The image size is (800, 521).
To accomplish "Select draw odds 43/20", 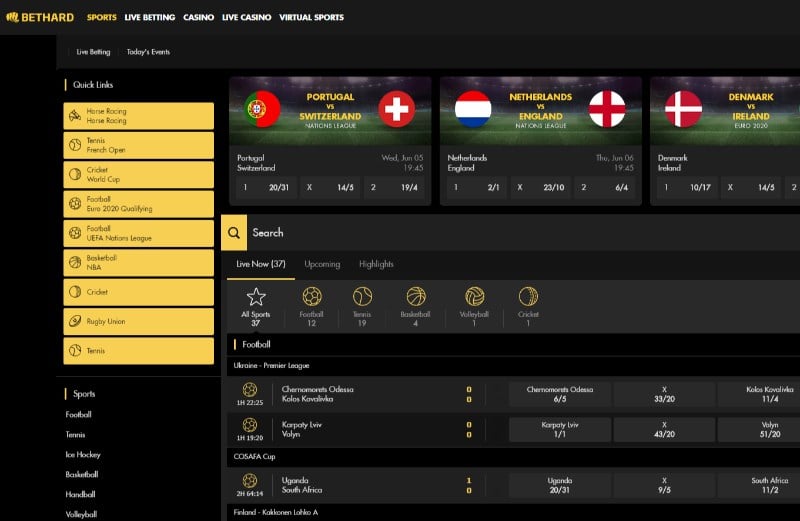I will (664, 430).
